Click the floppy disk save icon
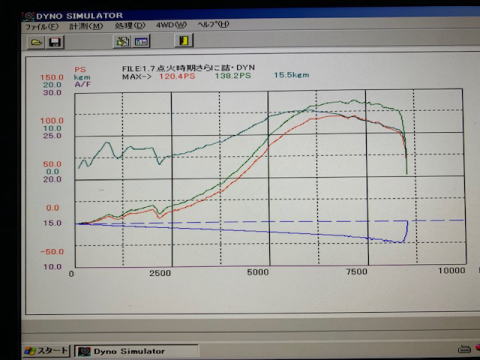Viewport: 480px width, 360px height. (55, 42)
